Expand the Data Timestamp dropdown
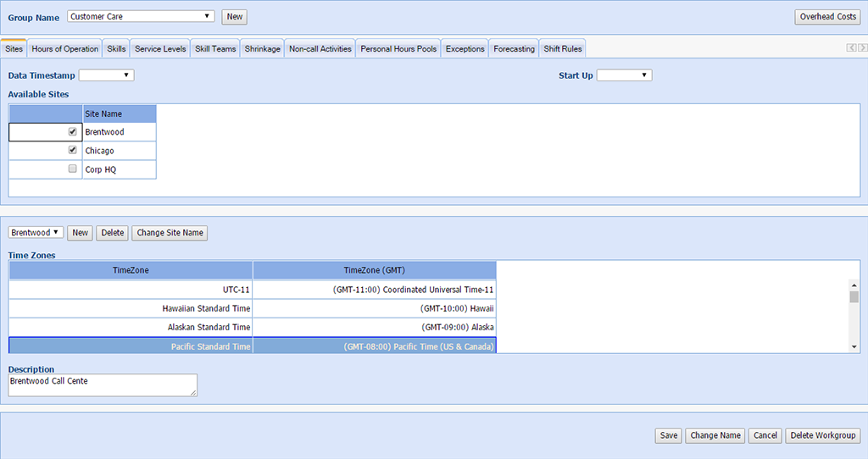 (x=107, y=75)
